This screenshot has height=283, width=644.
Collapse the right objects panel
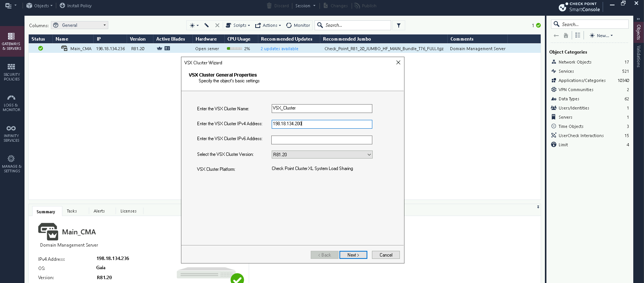tap(638, 19)
